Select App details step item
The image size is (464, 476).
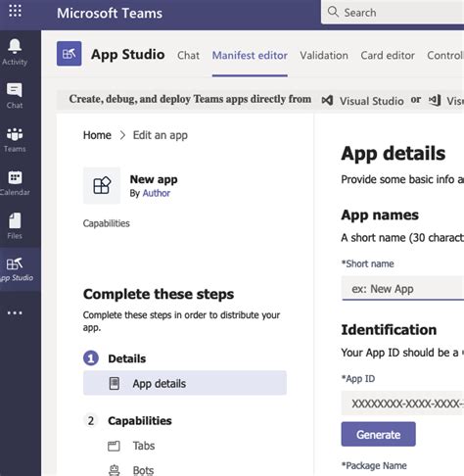185,383
